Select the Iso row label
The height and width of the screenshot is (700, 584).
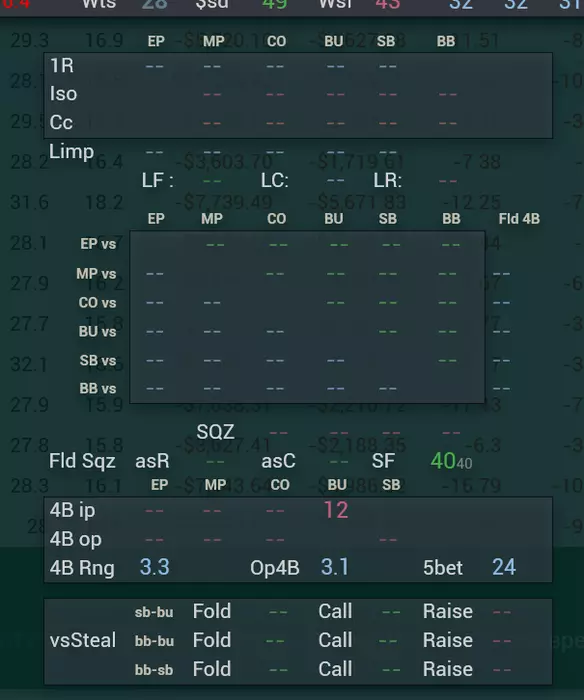tap(63, 94)
